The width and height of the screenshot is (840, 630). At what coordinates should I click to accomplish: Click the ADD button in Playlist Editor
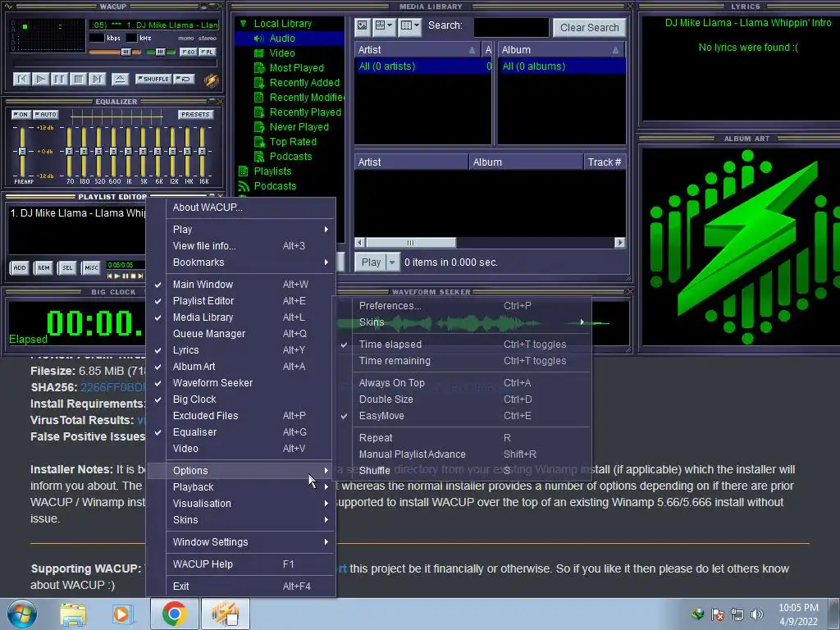[x=20, y=268]
